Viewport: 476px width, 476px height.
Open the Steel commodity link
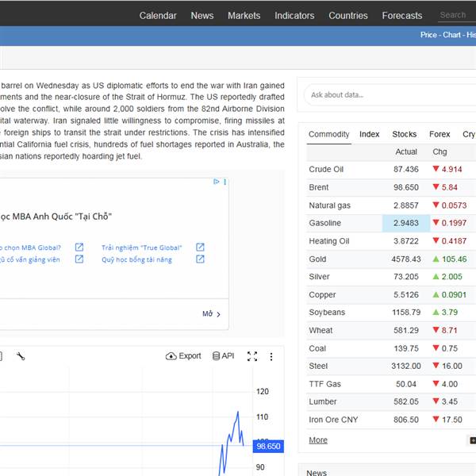318,366
